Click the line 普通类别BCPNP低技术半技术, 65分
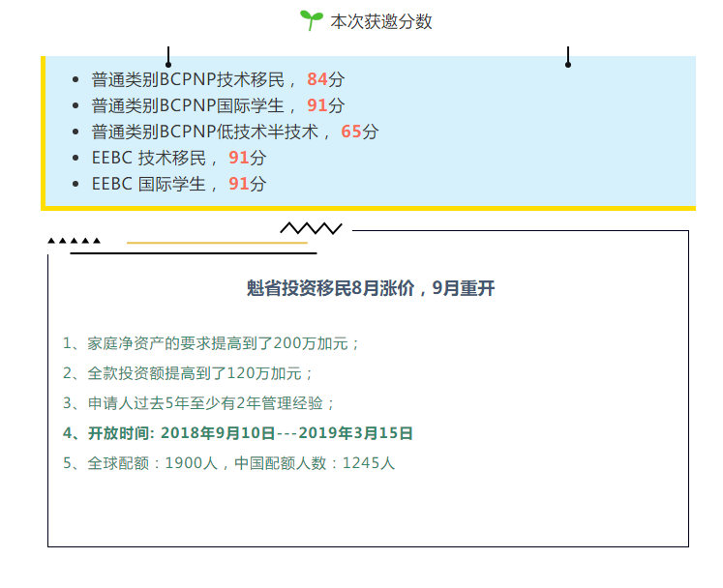 pyautogui.click(x=234, y=132)
